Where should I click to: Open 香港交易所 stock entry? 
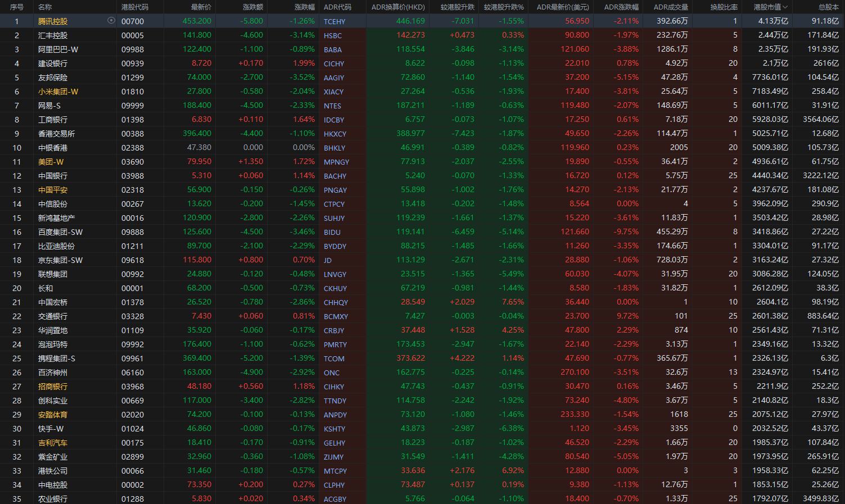[56, 133]
